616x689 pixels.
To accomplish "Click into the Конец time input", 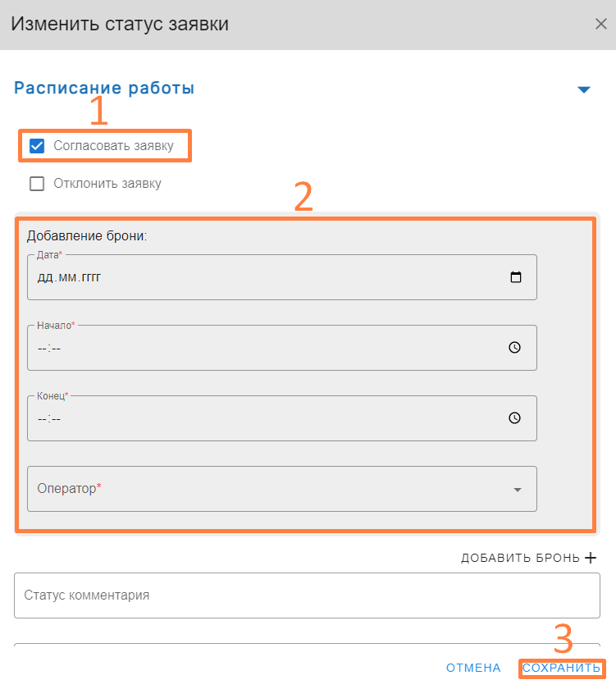I will click(x=246, y=418).
